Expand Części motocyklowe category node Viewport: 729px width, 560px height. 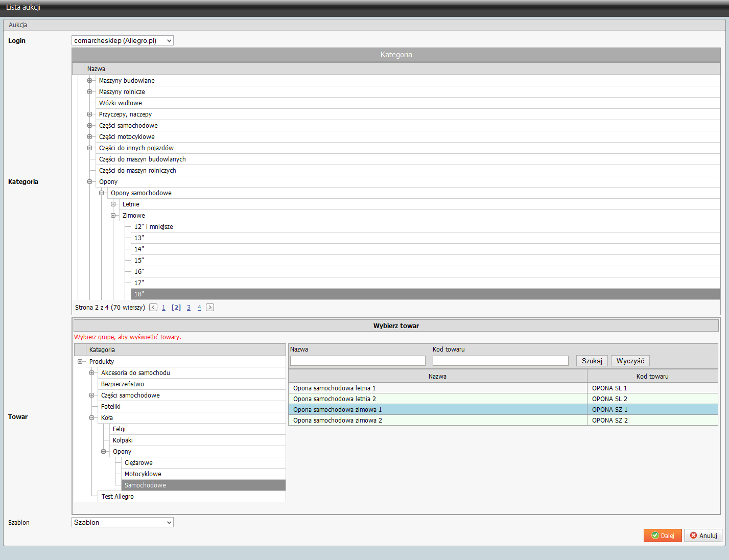90,136
